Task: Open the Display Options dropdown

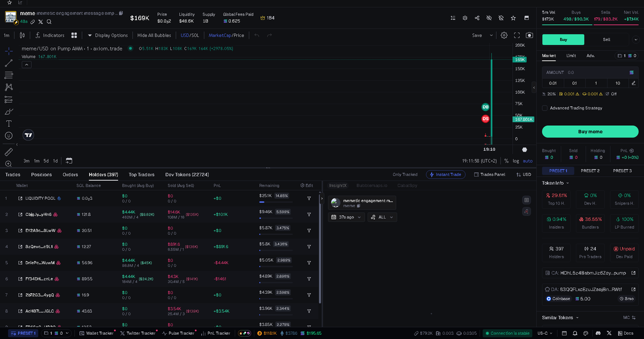Action: click(107, 35)
